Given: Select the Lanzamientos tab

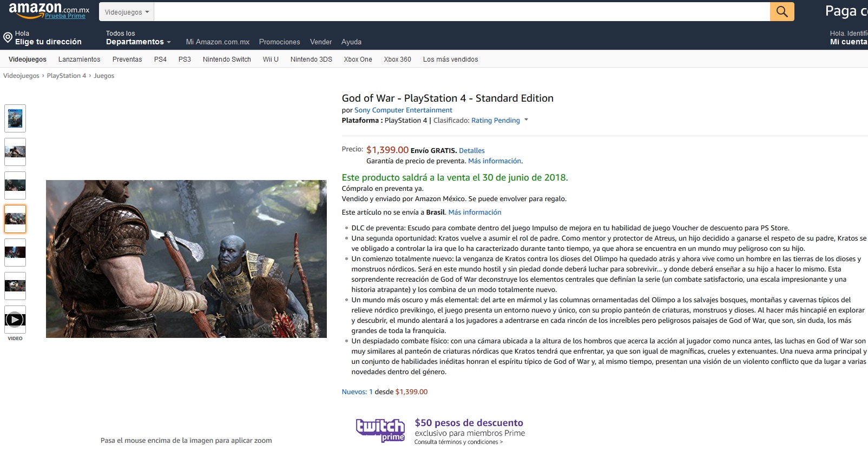Looking at the screenshot, I should pos(80,59).
